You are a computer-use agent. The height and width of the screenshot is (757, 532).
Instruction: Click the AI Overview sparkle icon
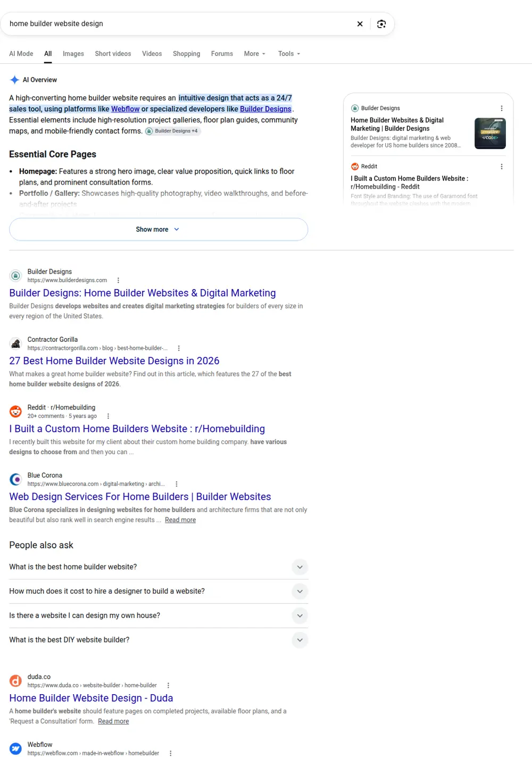tap(15, 80)
